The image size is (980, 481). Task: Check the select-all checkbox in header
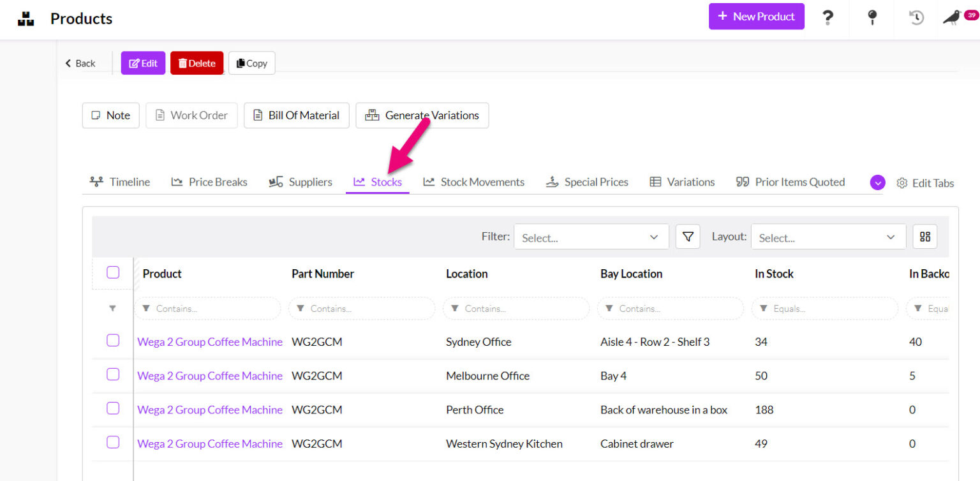(113, 272)
